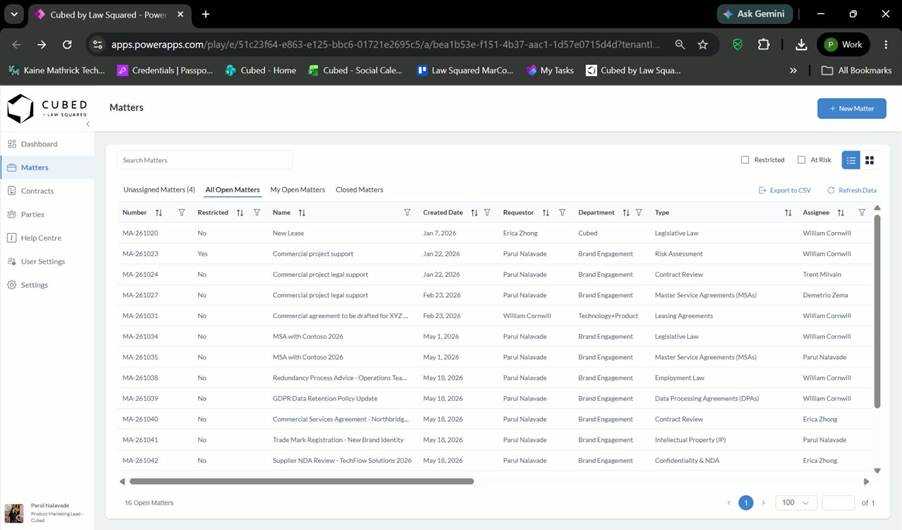Viewport: 902px width, 530px height.
Task: Filter the Requestor column
Action: coord(562,213)
